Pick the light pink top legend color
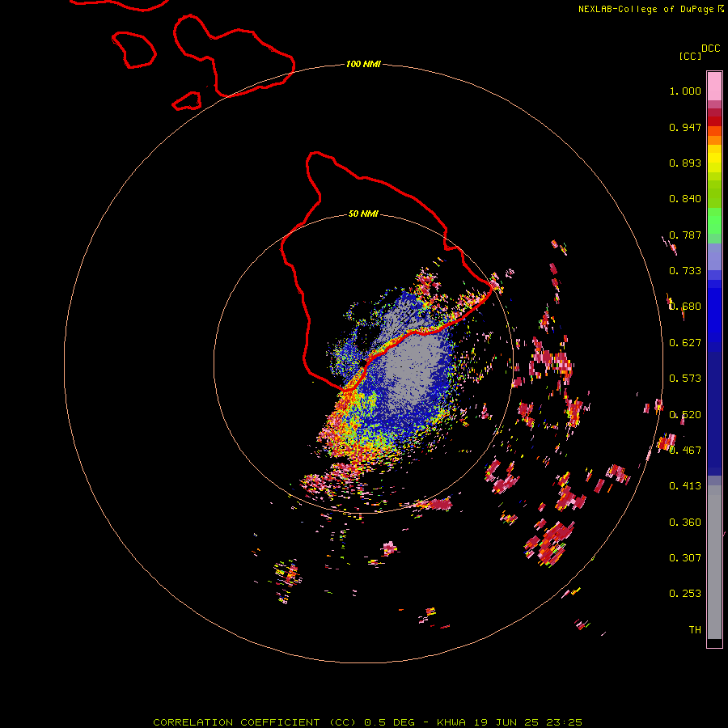The image size is (728, 728). tap(714, 86)
